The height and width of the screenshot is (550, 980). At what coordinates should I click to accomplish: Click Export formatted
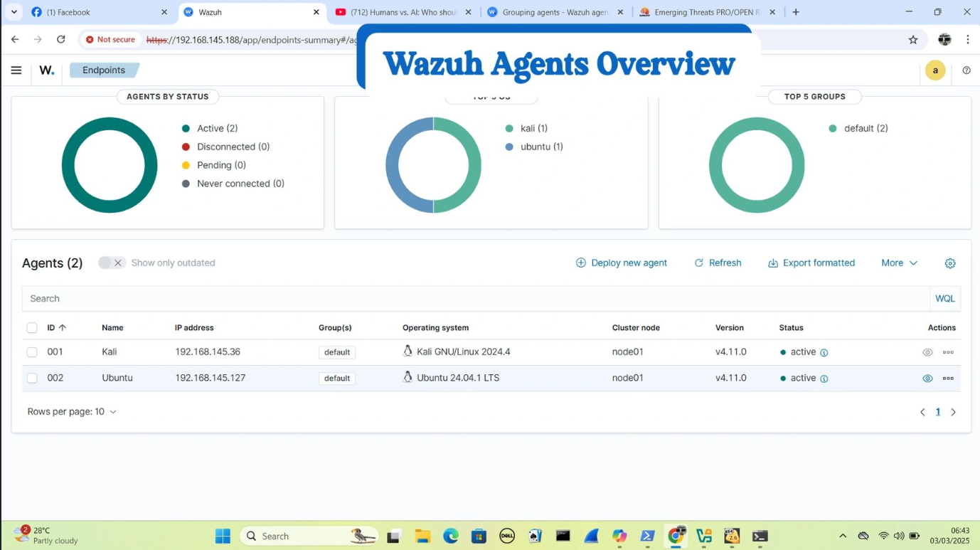811,263
